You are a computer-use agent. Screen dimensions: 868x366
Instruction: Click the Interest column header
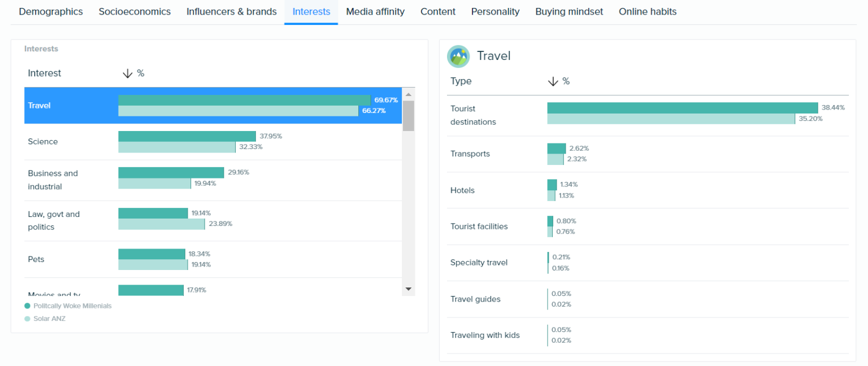(x=45, y=73)
